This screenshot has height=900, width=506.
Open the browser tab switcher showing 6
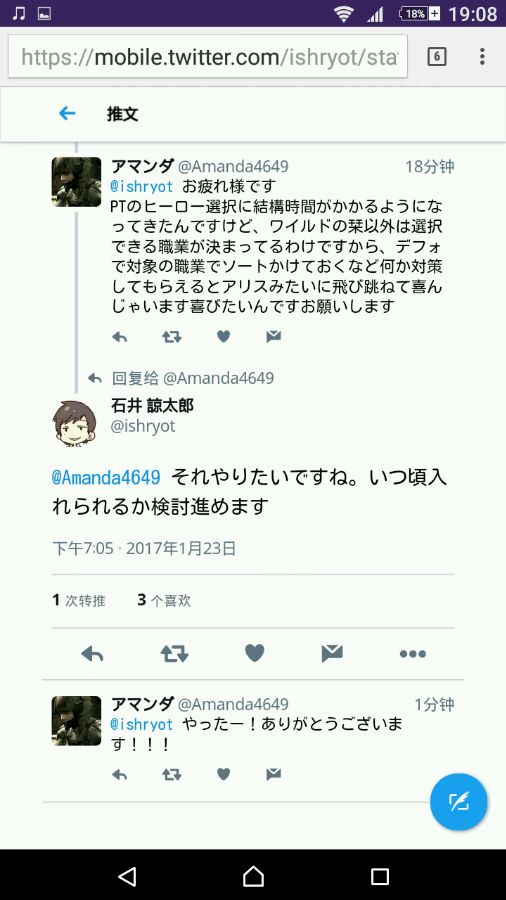[437, 56]
